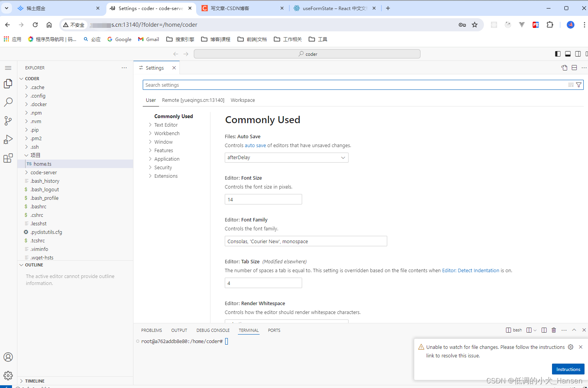Open Settings as JSON from the editor toolbar
Screen dimensions: 588x388
pyautogui.click(x=564, y=67)
